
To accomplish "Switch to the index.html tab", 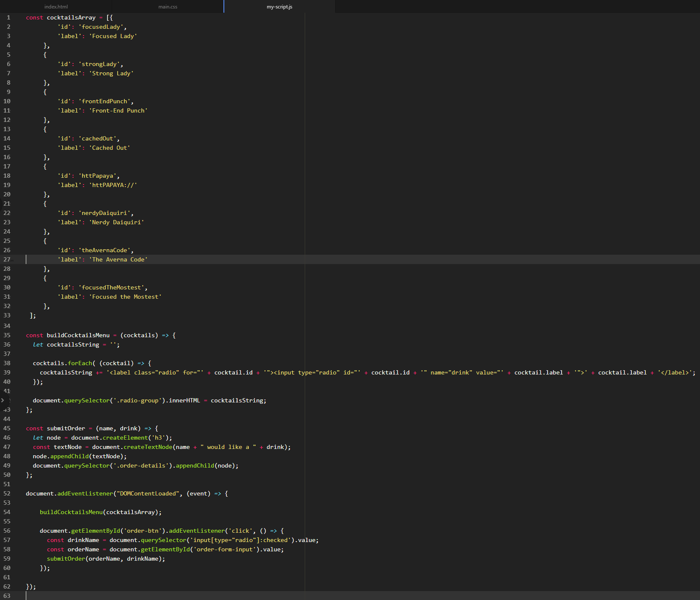I will point(55,6).
